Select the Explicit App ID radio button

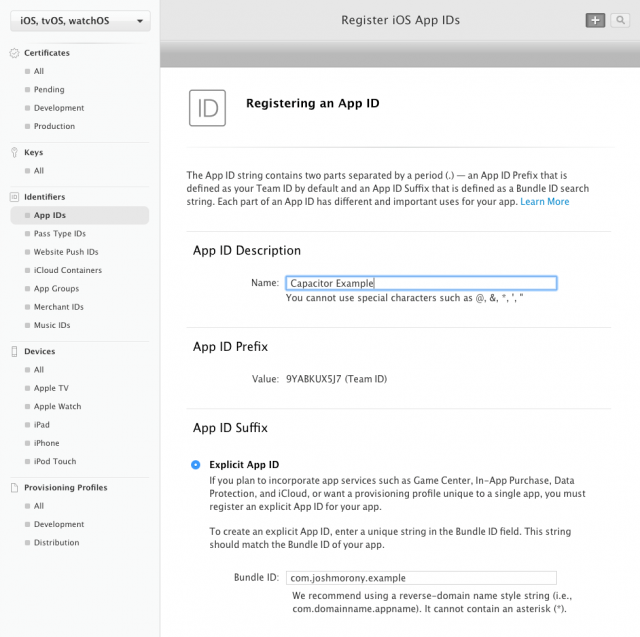(x=196, y=464)
